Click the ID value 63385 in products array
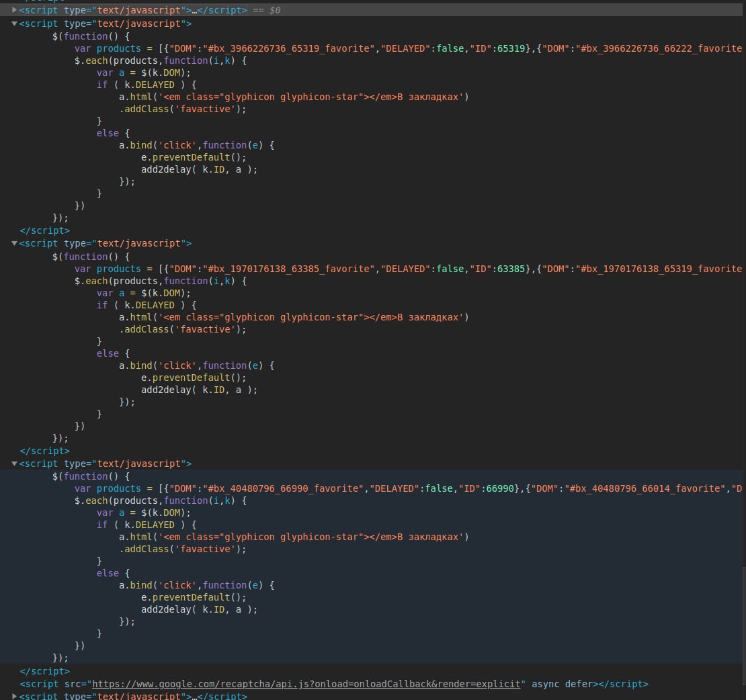746x700 pixels. tap(511, 269)
